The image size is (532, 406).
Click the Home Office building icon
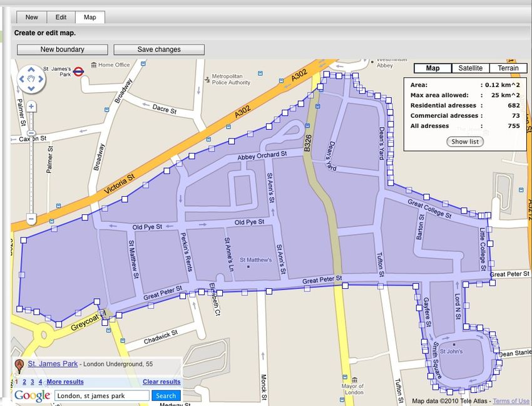tap(94, 65)
